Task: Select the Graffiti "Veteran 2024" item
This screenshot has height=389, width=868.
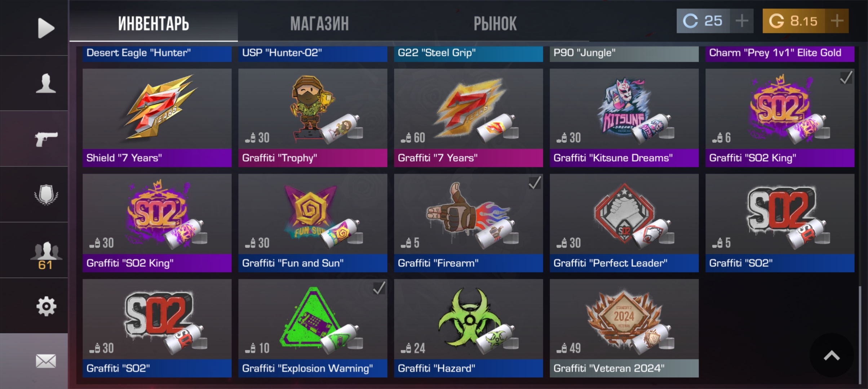Action: coord(624,328)
